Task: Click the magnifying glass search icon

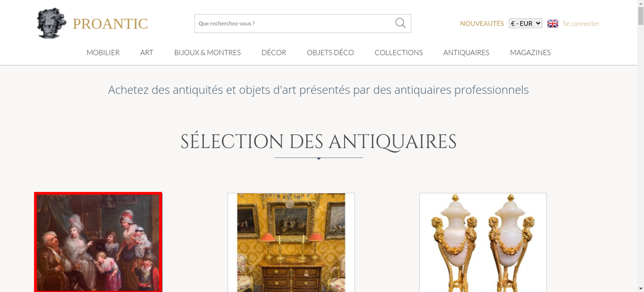Action: 400,23
